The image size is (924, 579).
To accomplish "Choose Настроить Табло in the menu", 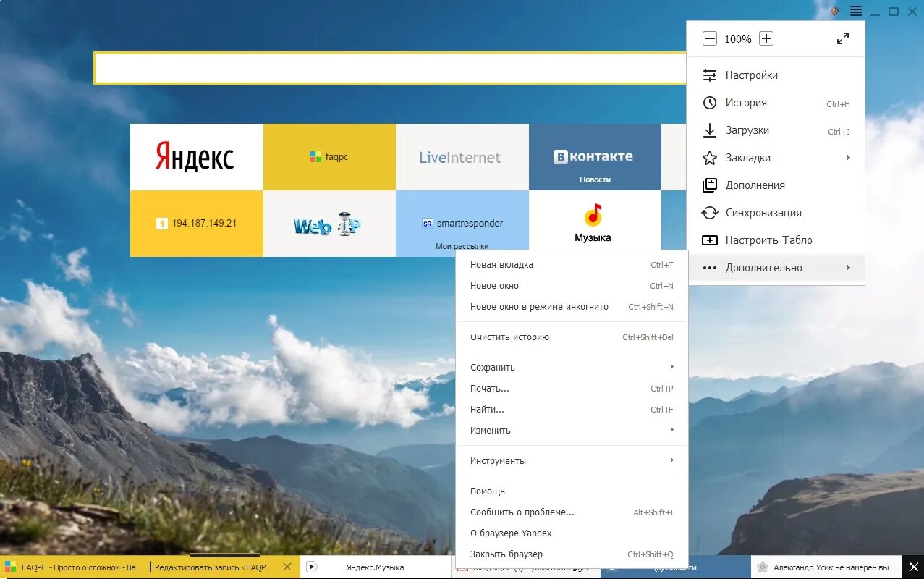I will 776,240.
